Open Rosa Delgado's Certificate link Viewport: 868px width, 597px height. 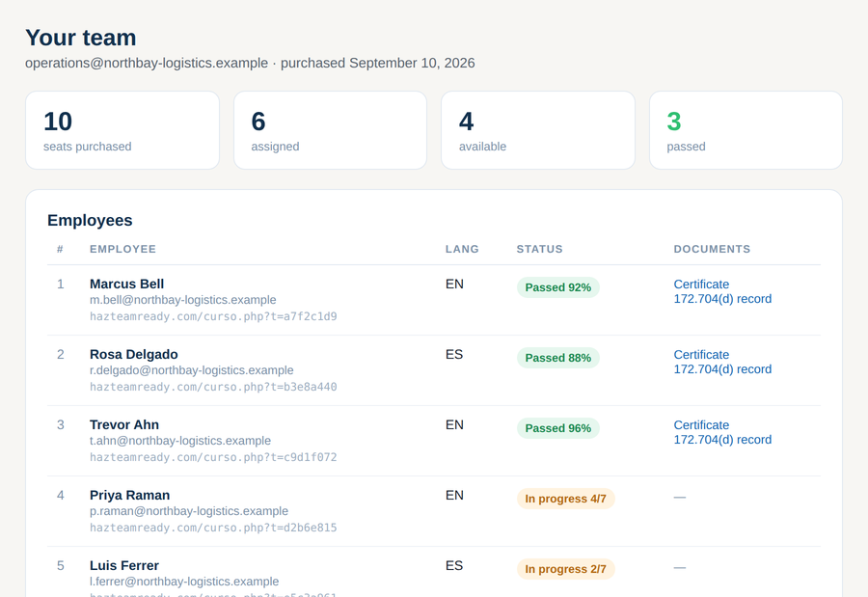(701, 354)
